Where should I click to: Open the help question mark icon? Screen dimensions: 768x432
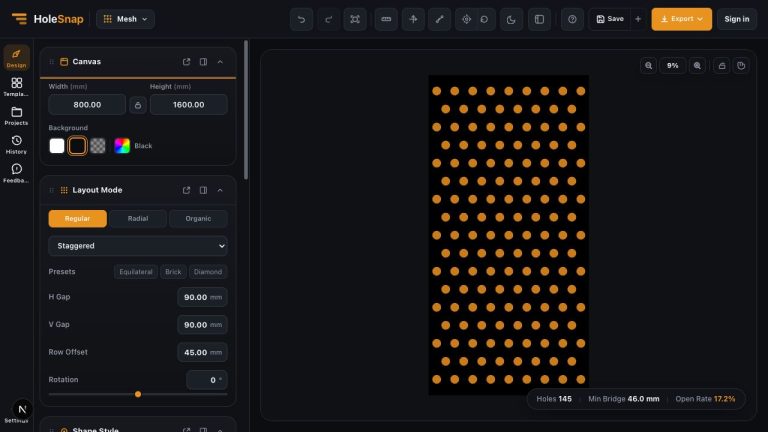coord(572,19)
